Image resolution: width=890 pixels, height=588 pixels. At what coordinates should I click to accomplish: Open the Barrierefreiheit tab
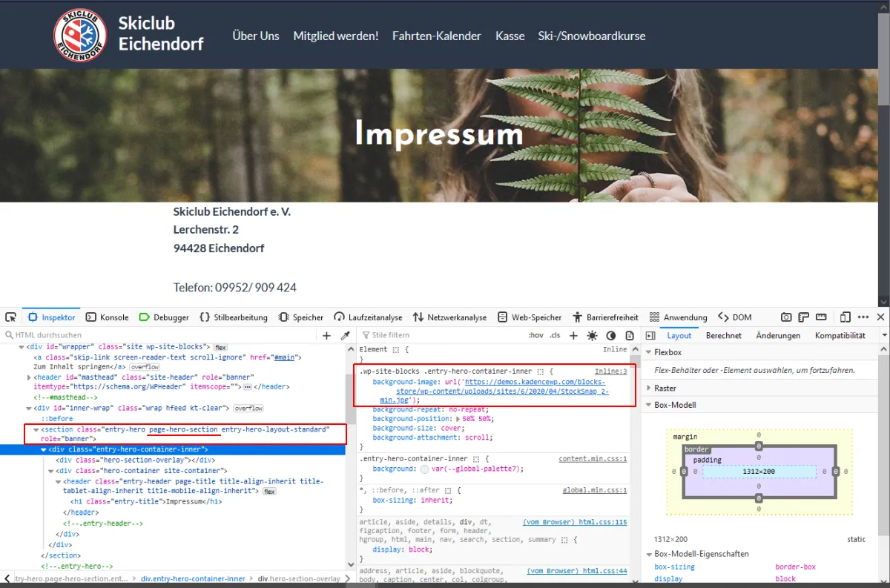point(605,317)
